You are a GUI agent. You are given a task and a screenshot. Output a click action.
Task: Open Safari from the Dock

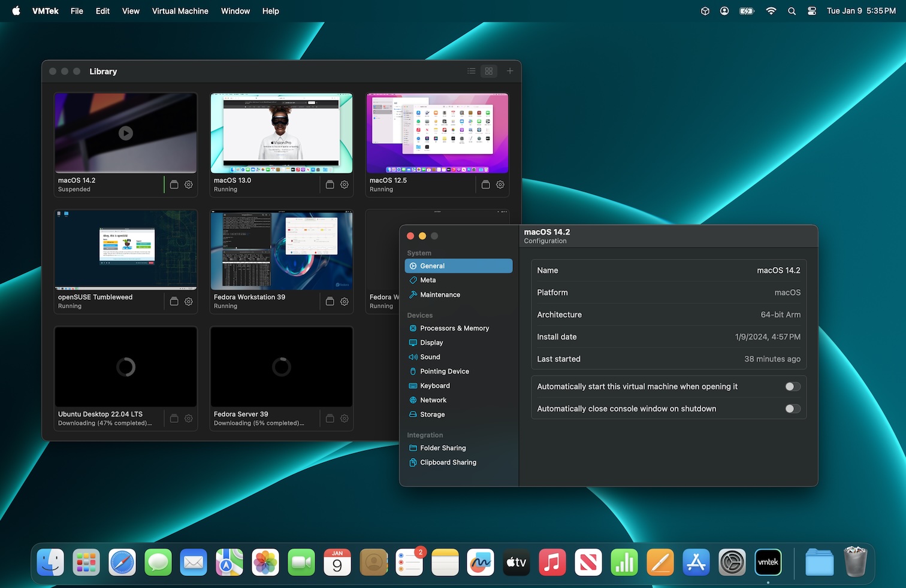coord(122,562)
